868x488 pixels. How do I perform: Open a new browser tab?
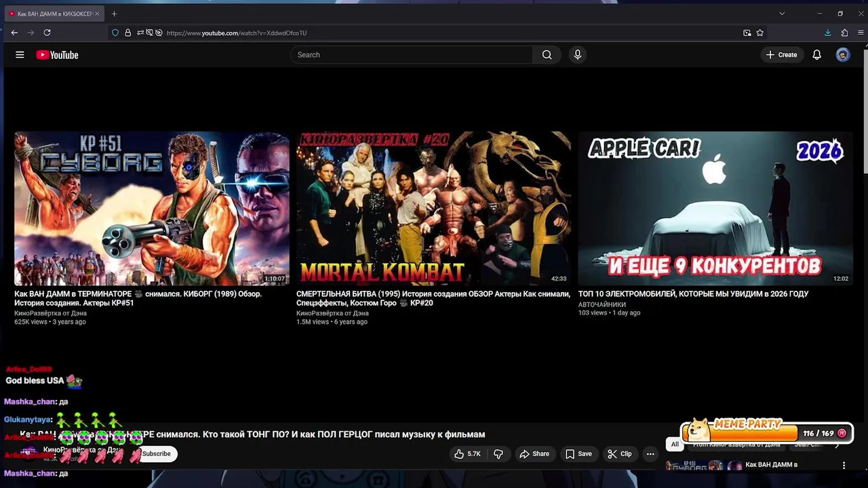pyautogui.click(x=114, y=14)
